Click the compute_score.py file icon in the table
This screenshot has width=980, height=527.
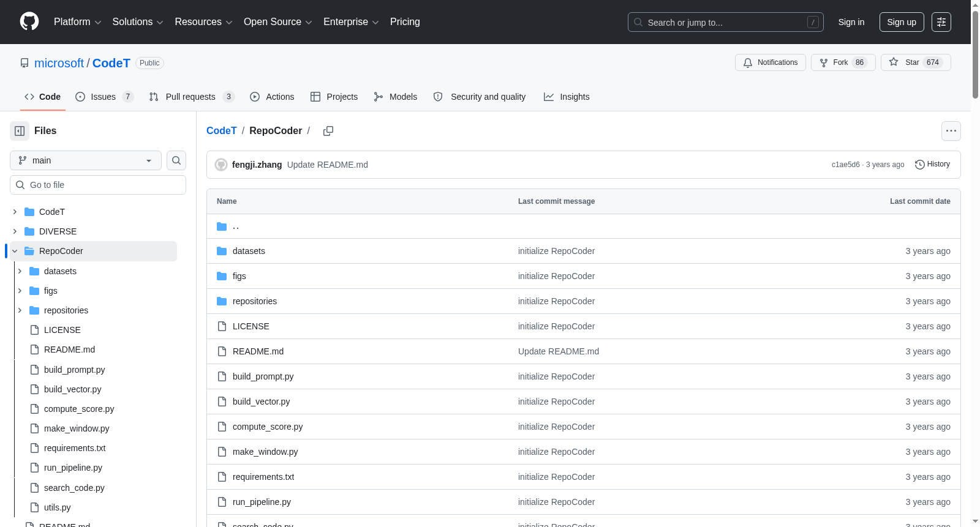(x=222, y=427)
